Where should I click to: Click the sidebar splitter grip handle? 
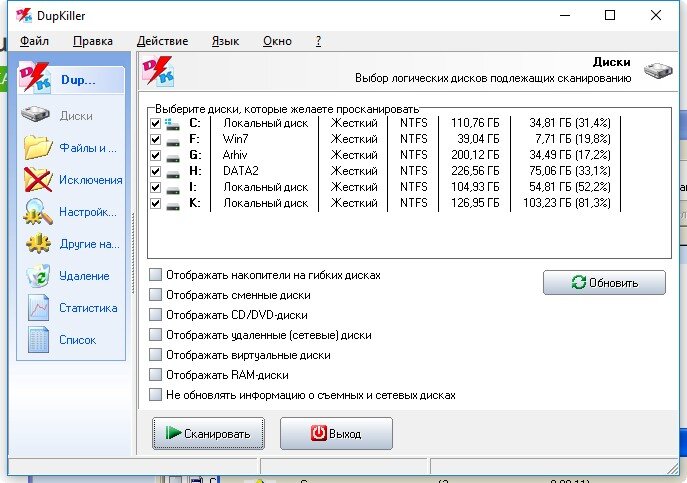[x=133, y=253]
